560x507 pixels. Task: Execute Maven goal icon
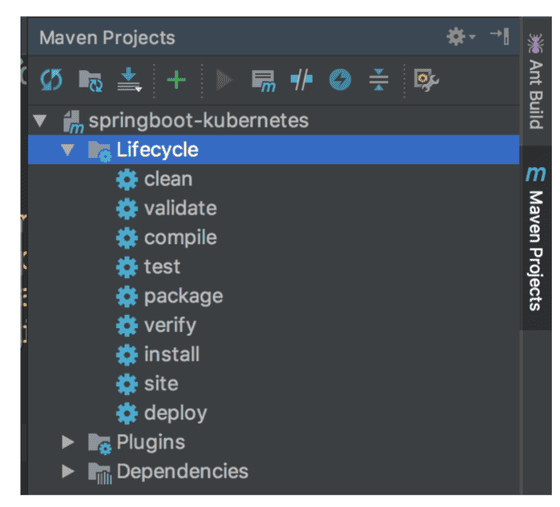tap(264, 81)
